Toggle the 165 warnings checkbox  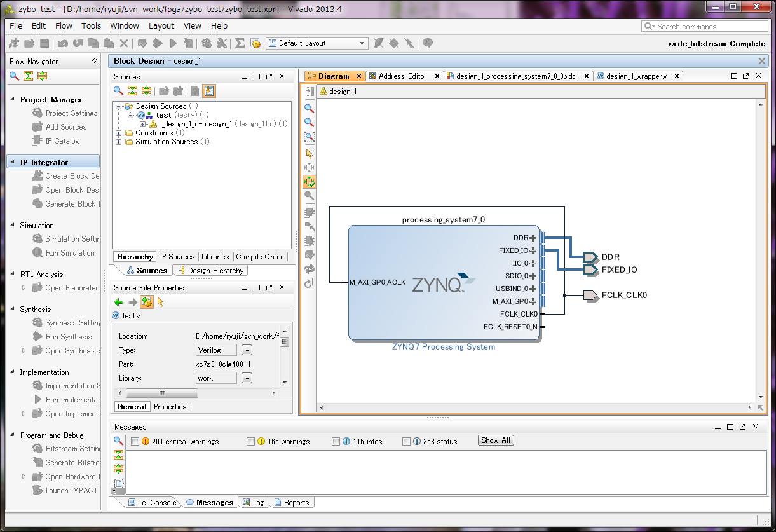pyautogui.click(x=250, y=441)
